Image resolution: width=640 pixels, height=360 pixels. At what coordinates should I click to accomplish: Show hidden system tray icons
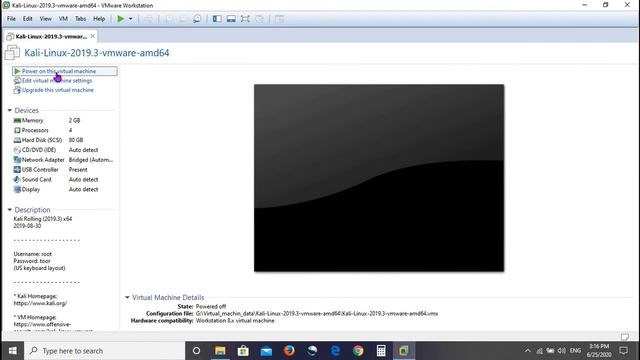528,351
